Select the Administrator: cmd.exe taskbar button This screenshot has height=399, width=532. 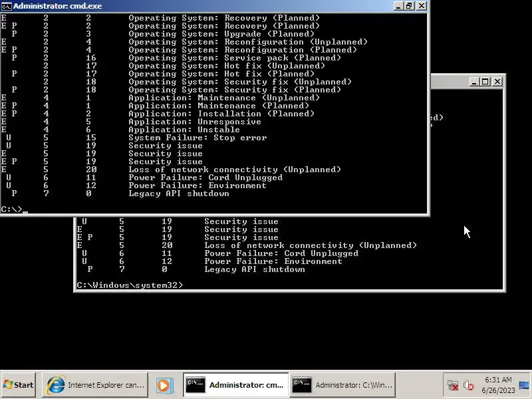[235, 385]
